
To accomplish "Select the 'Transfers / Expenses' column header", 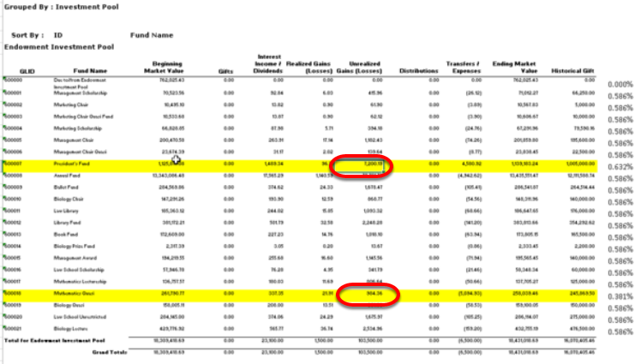I will coord(463,68).
